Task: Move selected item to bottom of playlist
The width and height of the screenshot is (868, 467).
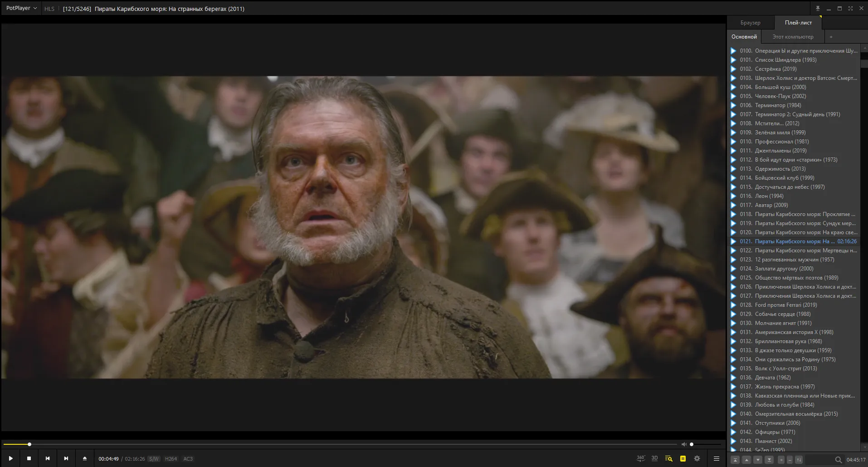Action: click(769, 460)
